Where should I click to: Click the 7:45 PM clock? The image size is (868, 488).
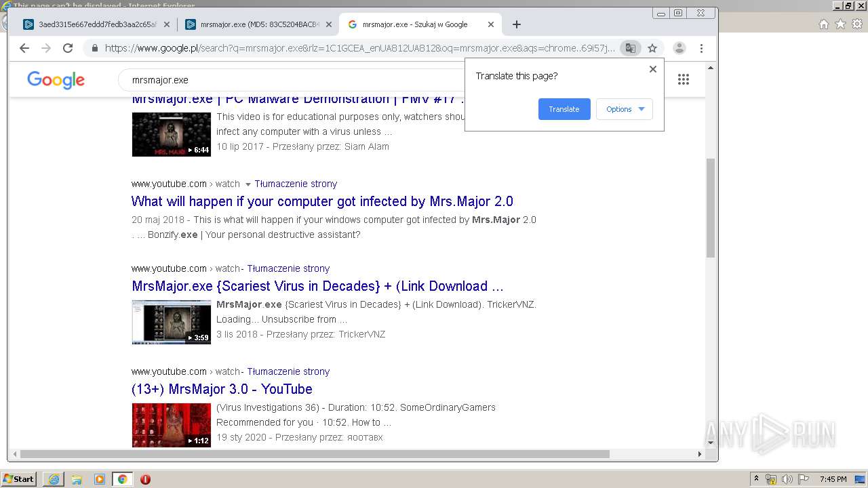[833, 479]
